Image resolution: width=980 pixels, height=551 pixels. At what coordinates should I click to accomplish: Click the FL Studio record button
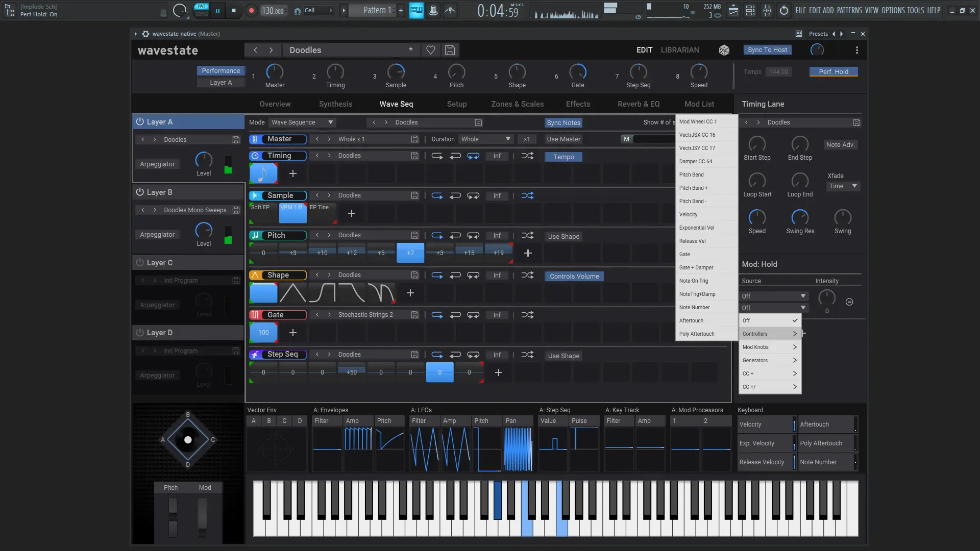(251, 11)
